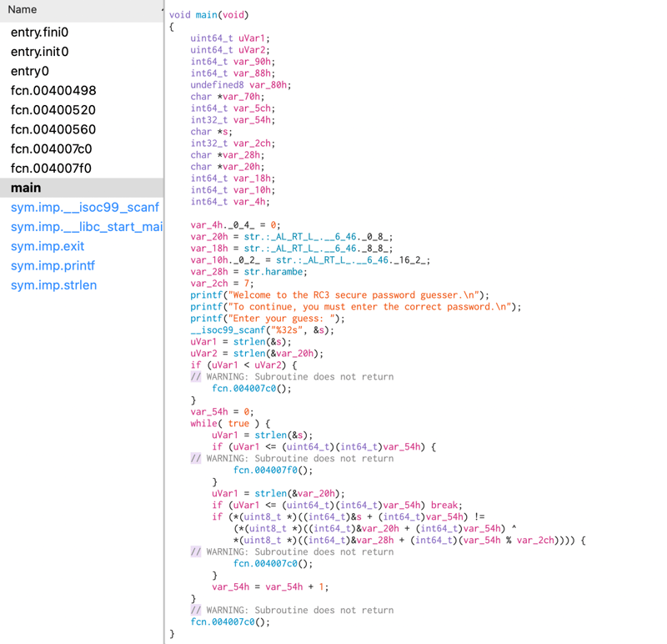Screen dimensions: 667x644
Task: Click the 'var_54h = var_54h + 1;' increment line
Action: pos(270,587)
